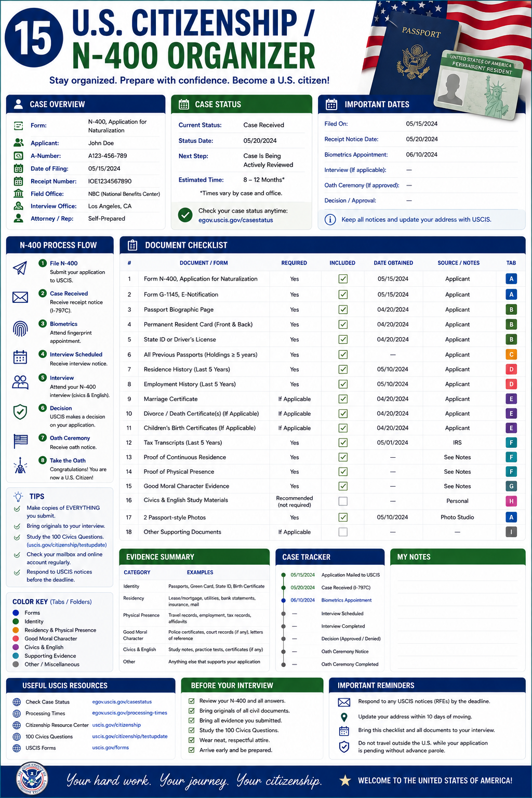532x798 pixels.
Task: Click the two-people icon beside Interview step
Action: click(x=20, y=382)
